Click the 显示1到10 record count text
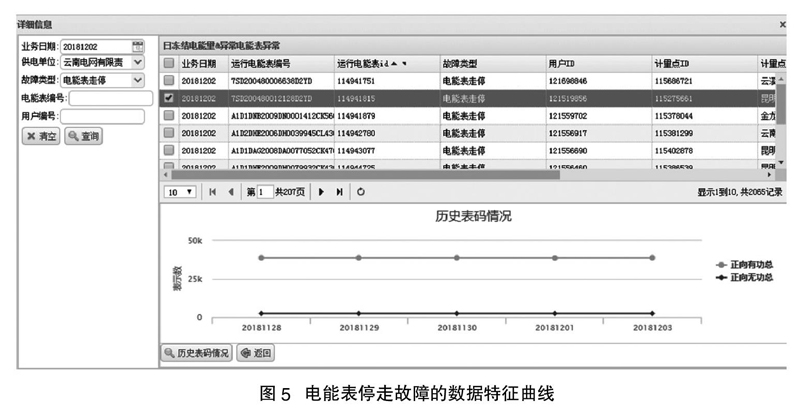800x416 pixels. tap(740, 192)
